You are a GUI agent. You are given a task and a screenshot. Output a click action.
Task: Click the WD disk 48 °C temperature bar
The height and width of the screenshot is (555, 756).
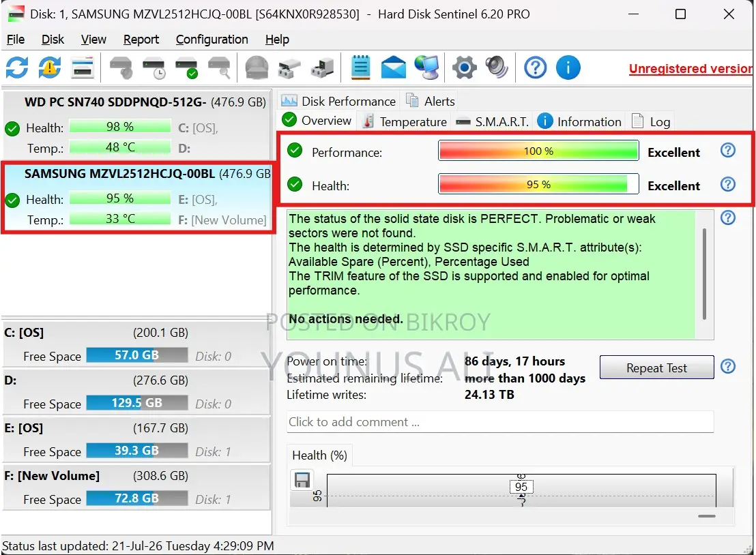[120, 147]
